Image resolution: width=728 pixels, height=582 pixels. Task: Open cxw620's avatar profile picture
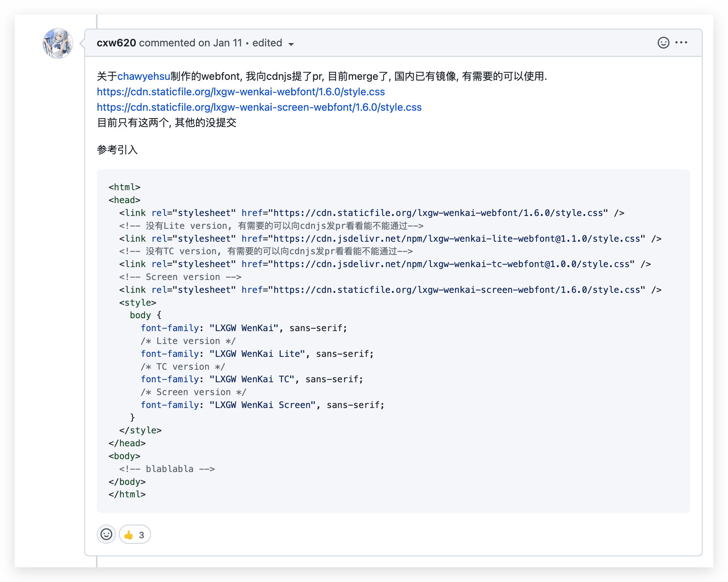tap(58, 43)
